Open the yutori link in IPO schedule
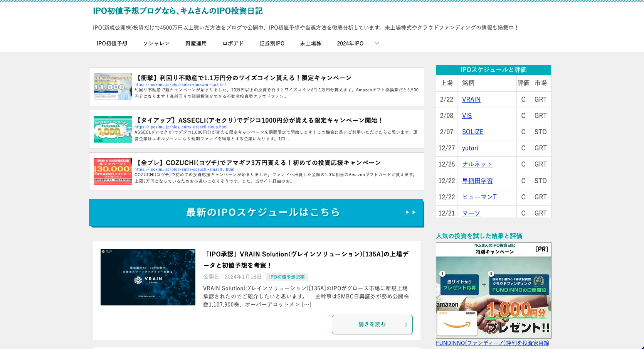Screen dimensions: 644x349 [x=470, y=148]
